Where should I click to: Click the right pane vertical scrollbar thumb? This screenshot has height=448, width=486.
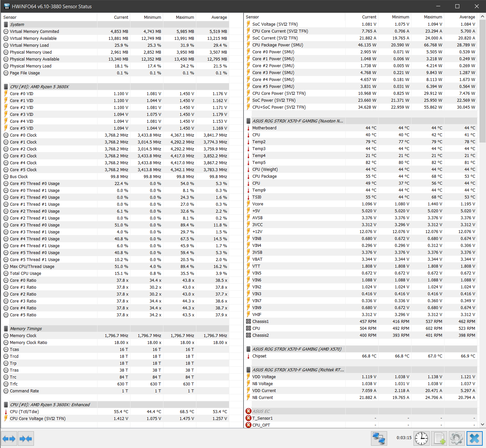tap(483, 81)
